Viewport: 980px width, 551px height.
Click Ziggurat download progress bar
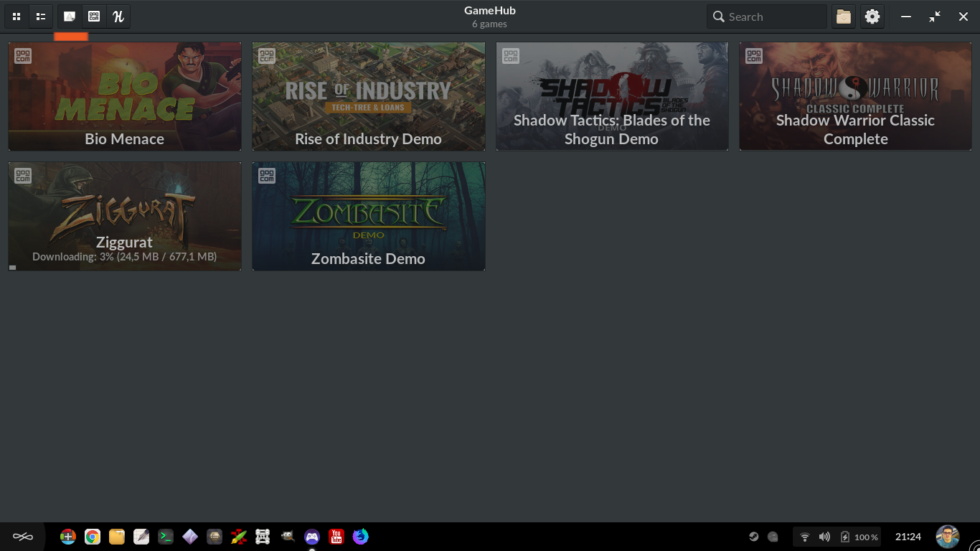(x=13, y=268)
